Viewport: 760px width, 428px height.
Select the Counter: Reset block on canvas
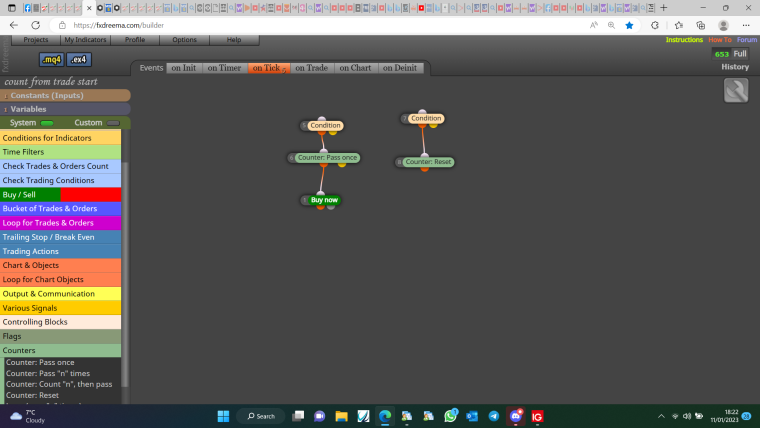[428, 162]
